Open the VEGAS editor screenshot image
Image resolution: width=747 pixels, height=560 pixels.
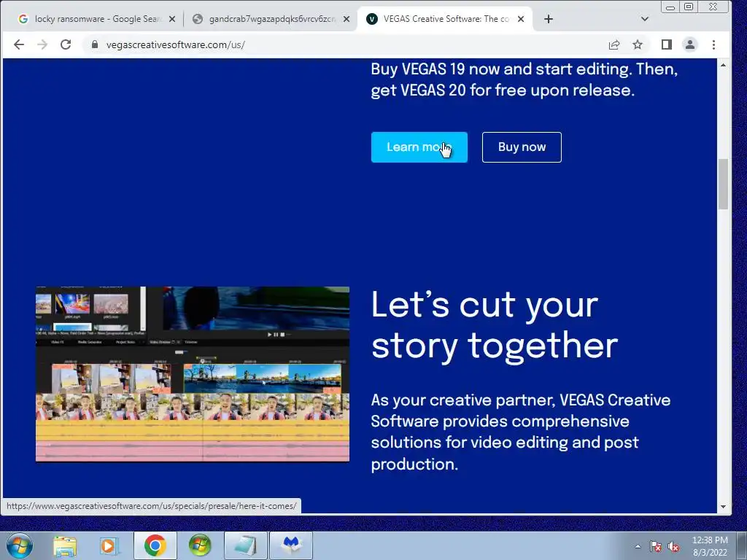pyautogui.click(x=193, y=374)
